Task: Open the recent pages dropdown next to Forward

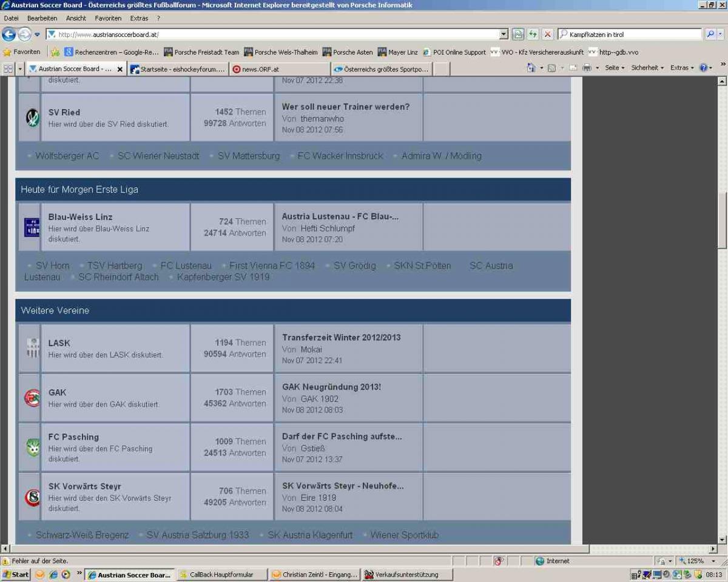Action: [x=37, y=35]
